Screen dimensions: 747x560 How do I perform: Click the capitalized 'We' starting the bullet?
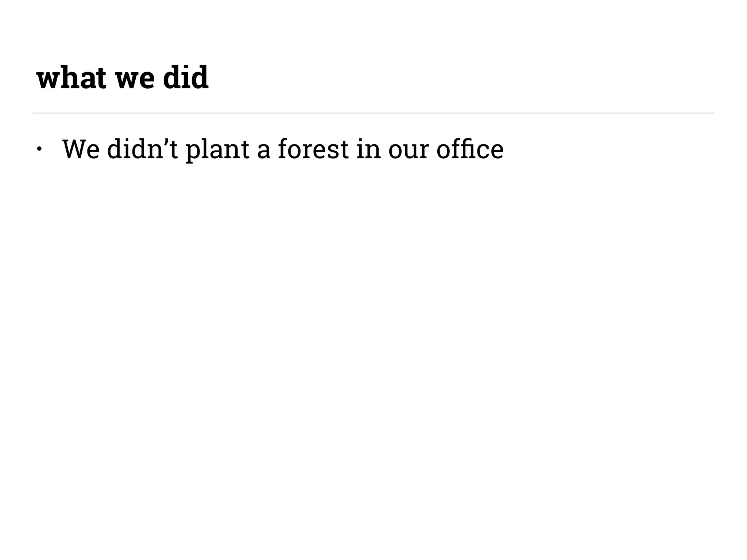81,149
